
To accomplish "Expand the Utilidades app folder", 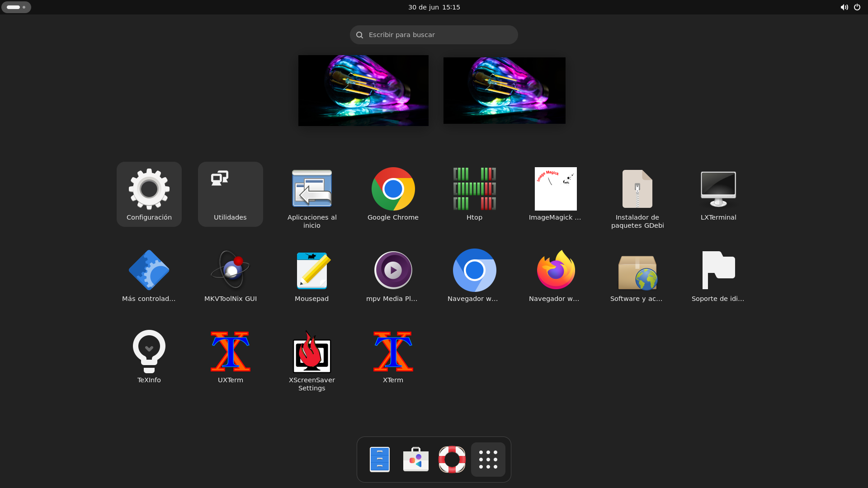I will (x=230, y=194).
